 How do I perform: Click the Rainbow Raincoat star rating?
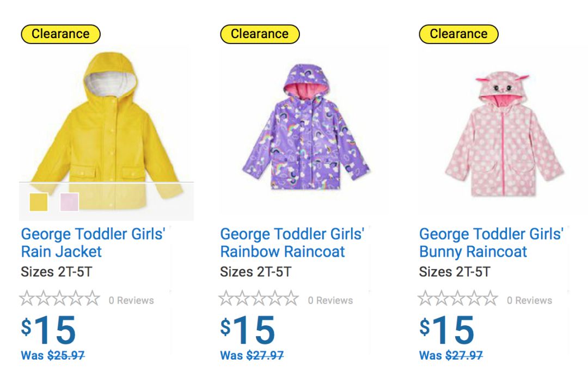259,299
